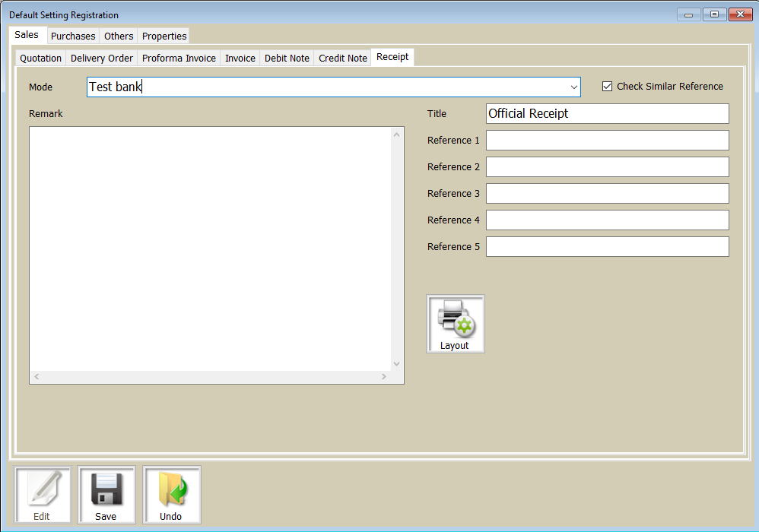Click the Remark scroll down arrow
The image size is (759, 532).
point(397,364)
